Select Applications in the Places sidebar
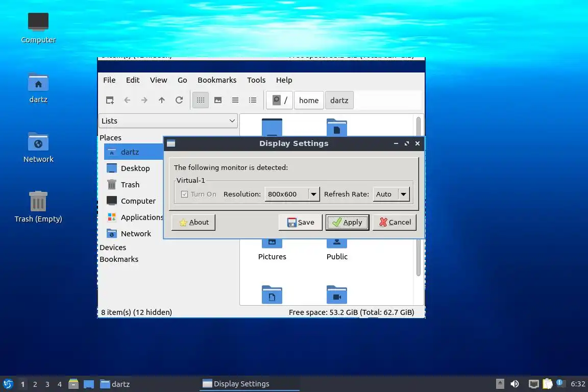The image size is (588, 392). pos(134,217)
